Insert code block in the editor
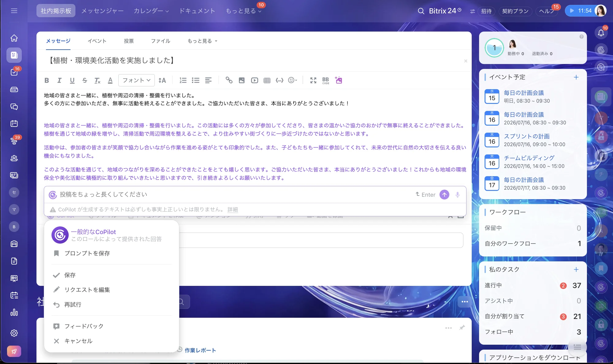Image resolution: width=613 pixels, height=364 pixels. coord(280,80)
